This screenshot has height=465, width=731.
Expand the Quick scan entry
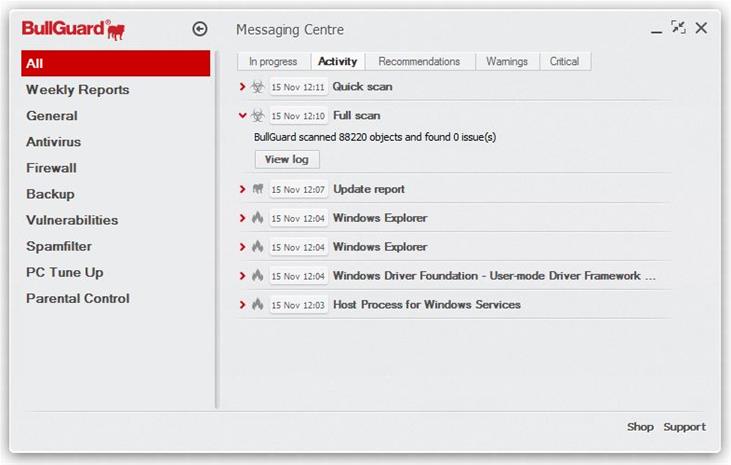pos(243,87)
